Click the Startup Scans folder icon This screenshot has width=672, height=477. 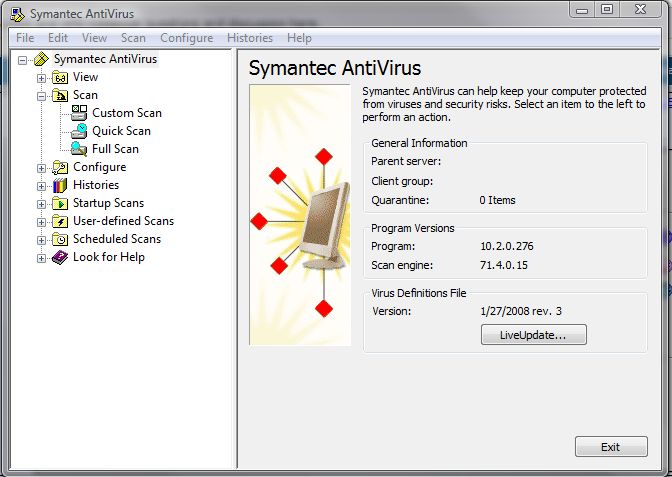point(60,204)
